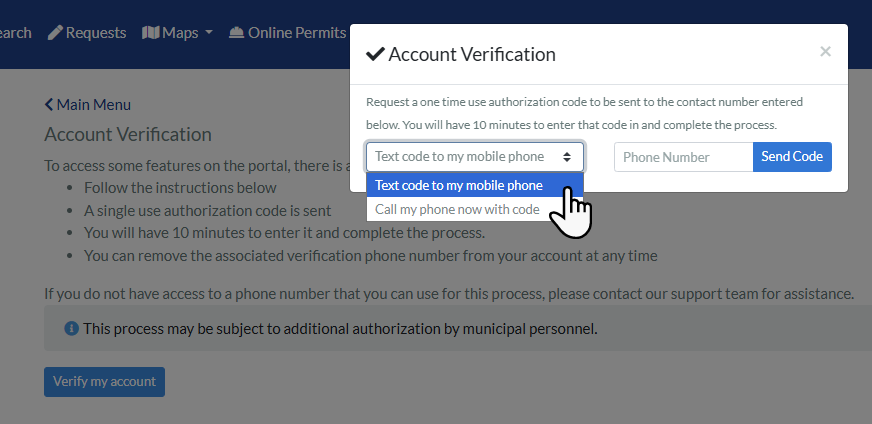The image size is (872, 424).
Task: Close the Account Verification modal
Action: (x=825, y=52)
